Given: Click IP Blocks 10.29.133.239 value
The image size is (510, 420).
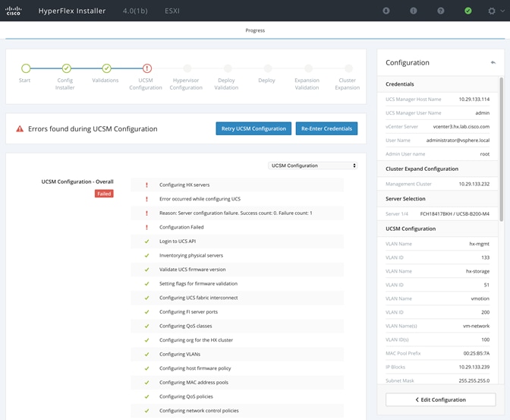Looking at the screenshot, I should (x=474, y=367).
